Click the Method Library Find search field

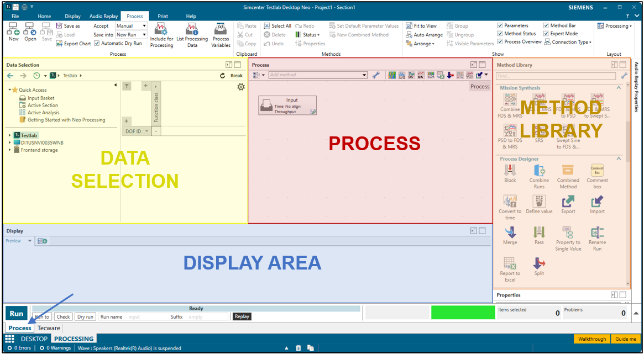557,76
